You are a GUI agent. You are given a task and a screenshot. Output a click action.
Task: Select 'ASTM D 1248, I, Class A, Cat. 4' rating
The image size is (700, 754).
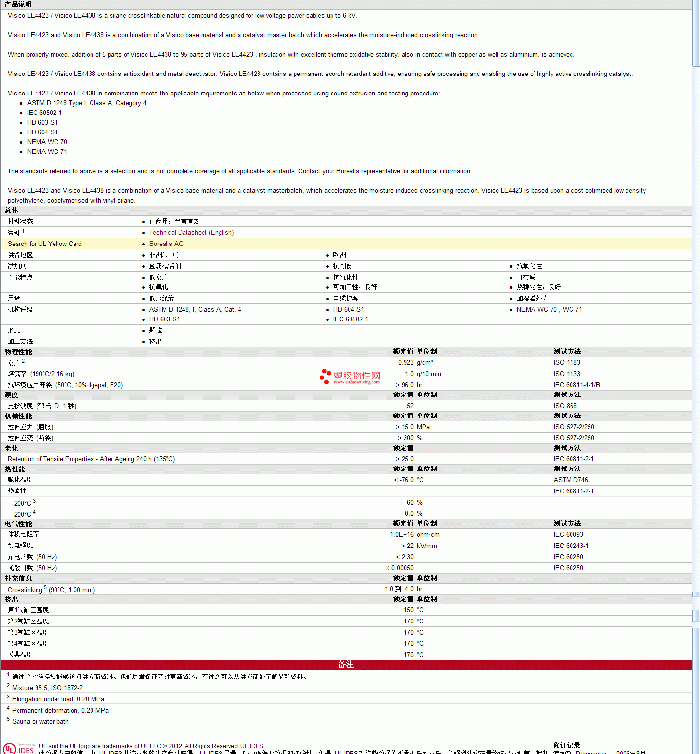(x=195, y=310)
